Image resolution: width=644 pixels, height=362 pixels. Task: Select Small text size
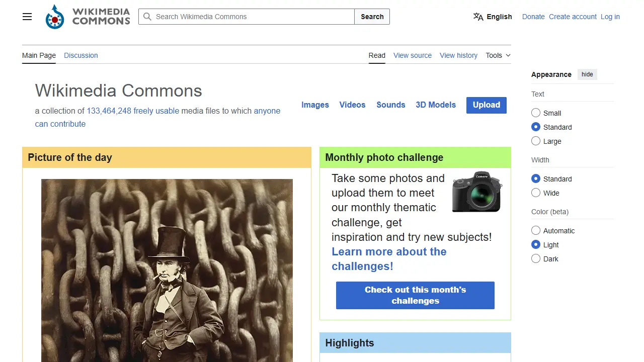[x=536, y=113]
